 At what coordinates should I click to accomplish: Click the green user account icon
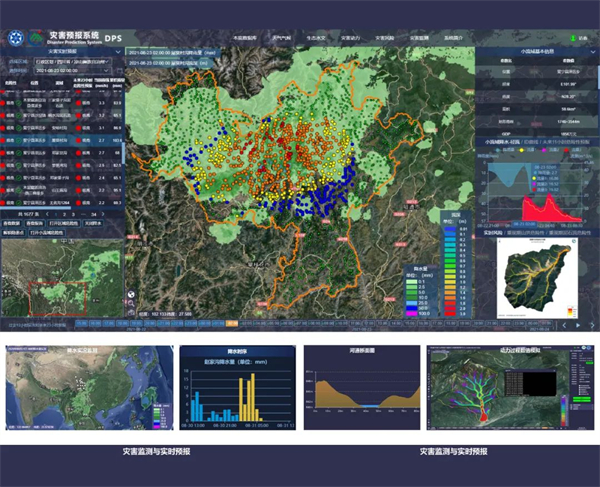(x=571, y=38)
